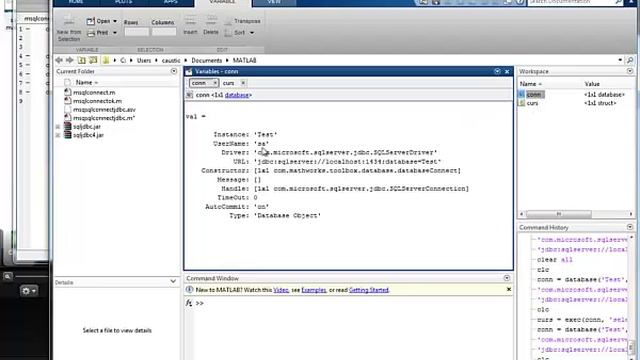Open the Workspace panel actions menu
Image resolution: width=640 pixels, height=360 pixels.
(x=630, y=71)
